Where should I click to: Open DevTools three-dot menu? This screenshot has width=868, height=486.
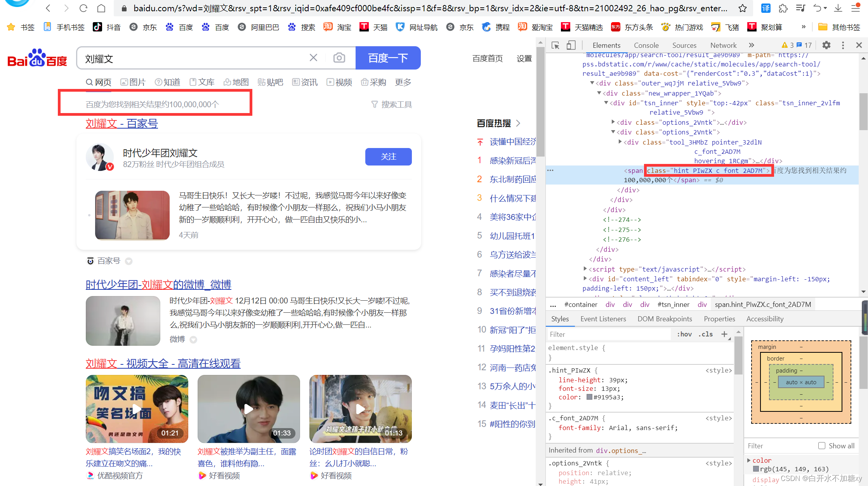843,45
